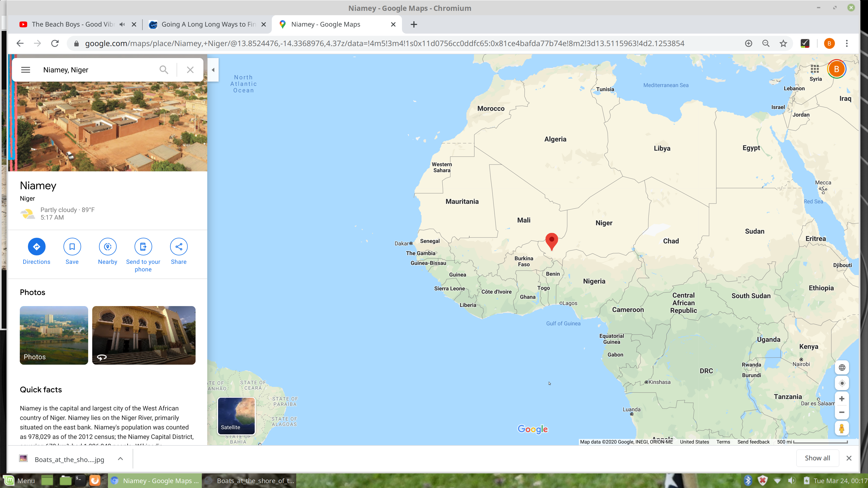Click the search magnifier in Maps
Image resolution: width=868 pixels, height=488 pixels.
click(164, 70)
